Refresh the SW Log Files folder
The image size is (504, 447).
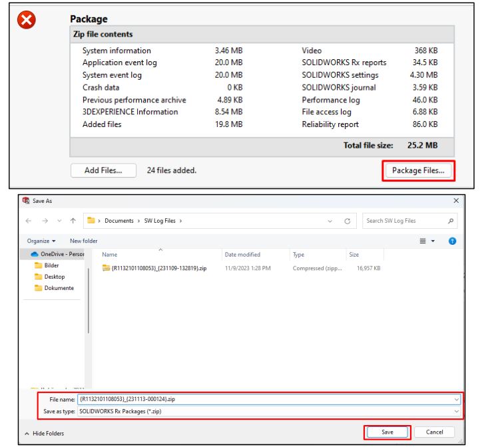click(347, 221)
